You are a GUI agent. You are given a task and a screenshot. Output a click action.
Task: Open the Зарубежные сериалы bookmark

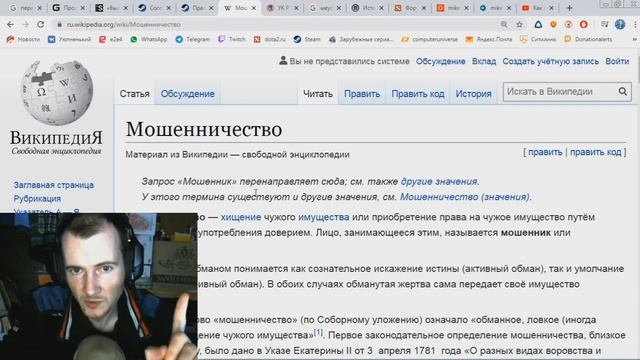pyautogui.click(x=361, y=39)
